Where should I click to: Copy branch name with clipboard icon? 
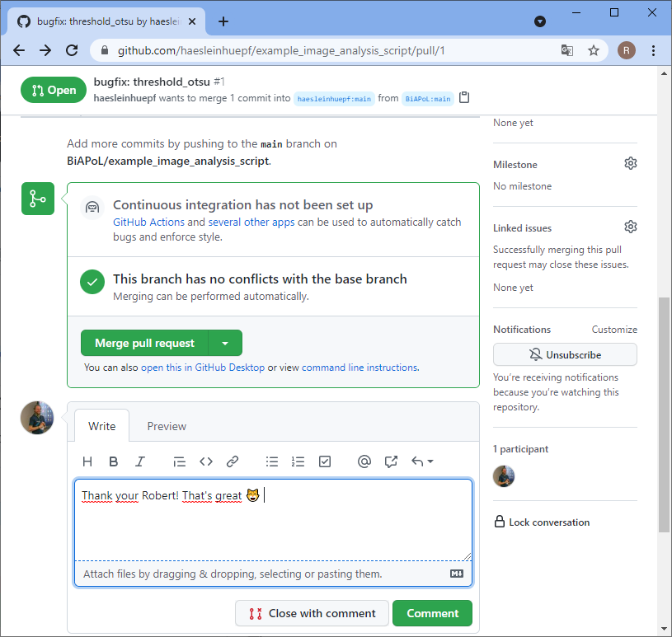pyautogui.click(x=464, y=98)
